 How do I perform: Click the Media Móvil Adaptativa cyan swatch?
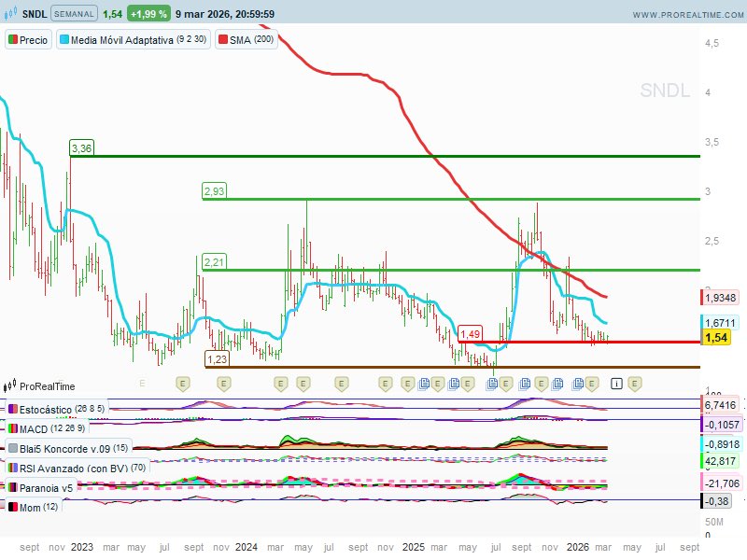(64, 39)
